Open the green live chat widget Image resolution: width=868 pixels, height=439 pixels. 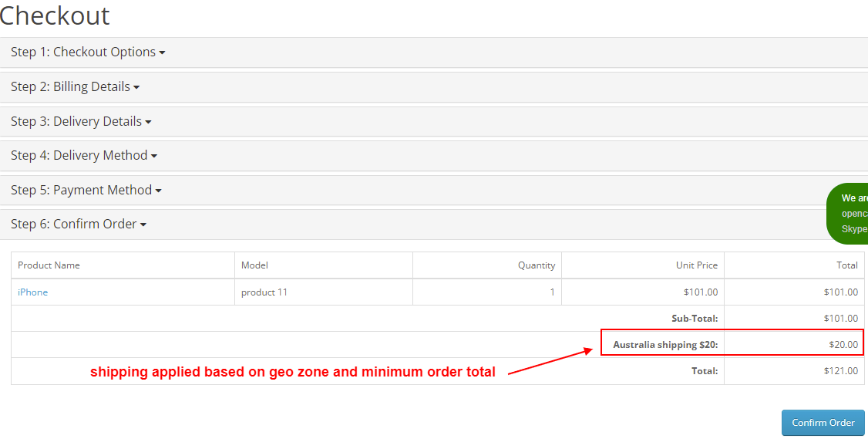847,214
